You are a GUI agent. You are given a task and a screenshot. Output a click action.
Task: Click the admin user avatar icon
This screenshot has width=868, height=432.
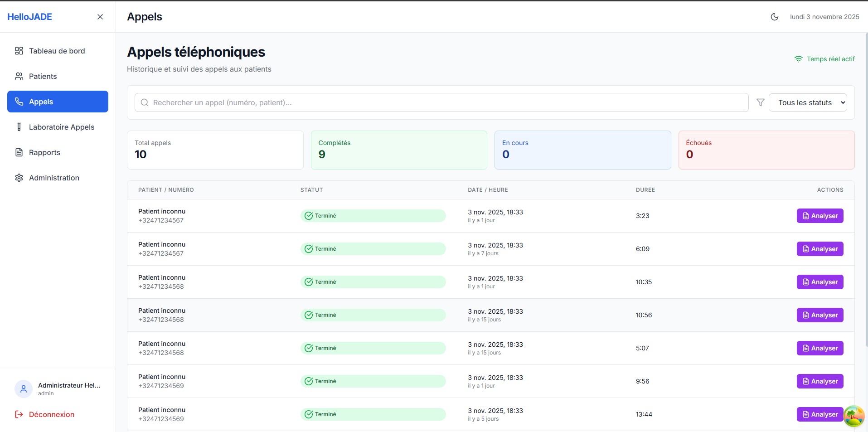tap(23, 388)
